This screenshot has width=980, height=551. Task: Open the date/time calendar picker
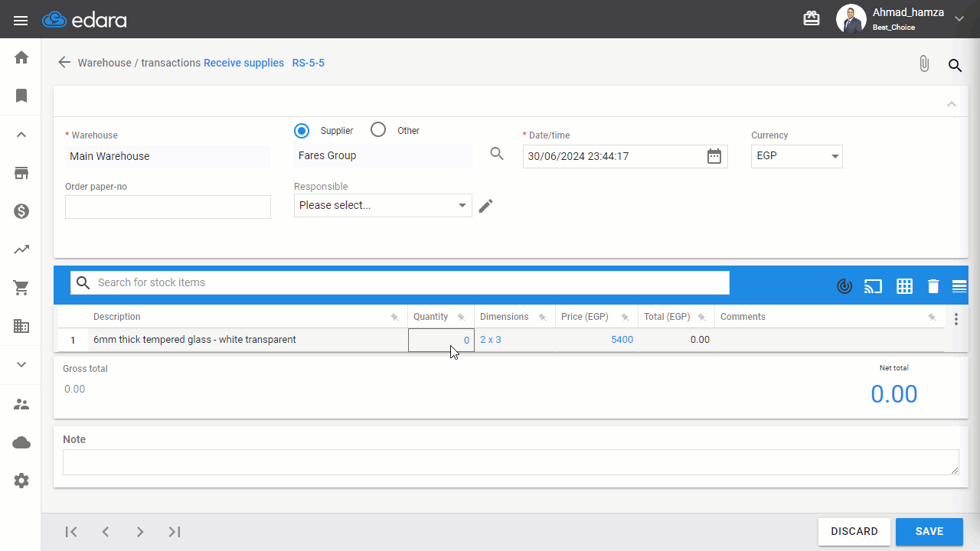pyautogui.click(x=714, y=156)
